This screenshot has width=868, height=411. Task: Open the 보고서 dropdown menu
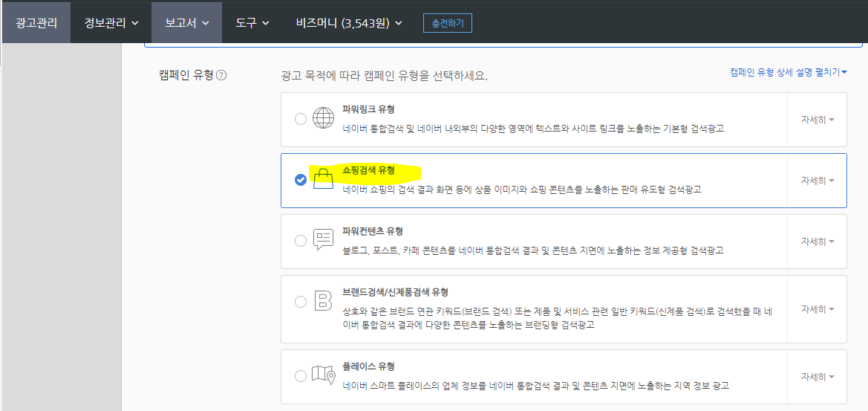[x=186, y=23]
